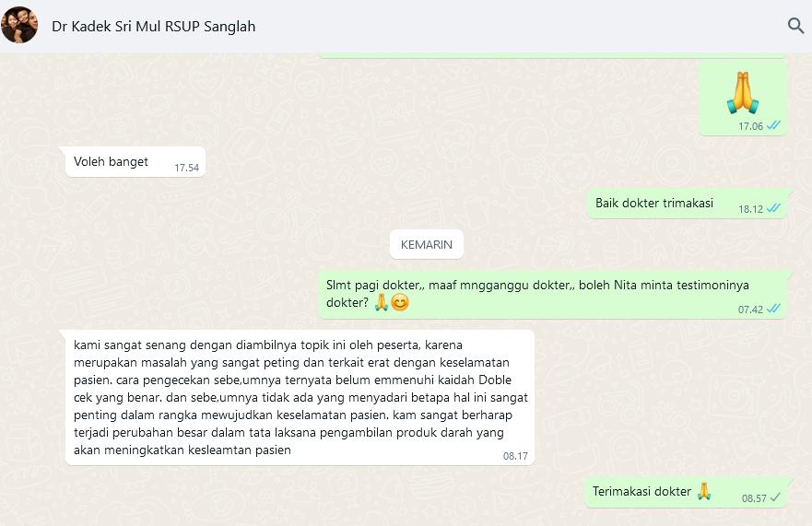The width and height of the screenshot is (812, 526).
Task: Open search in chat with magnifier icon
Action: click(795, 26)
